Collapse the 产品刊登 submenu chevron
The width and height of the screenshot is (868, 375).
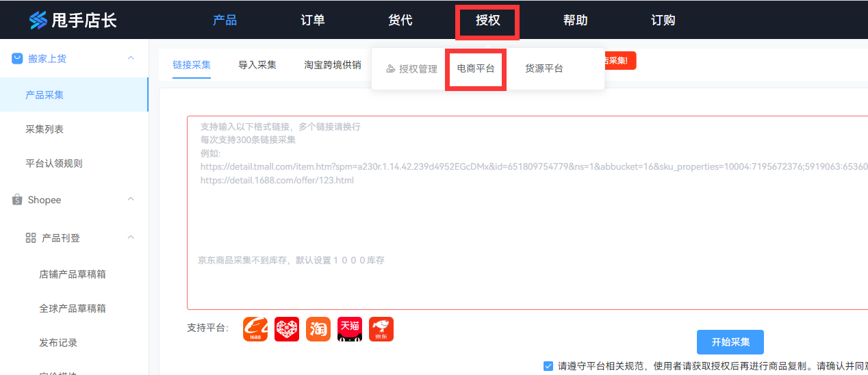tap(131, 238)
